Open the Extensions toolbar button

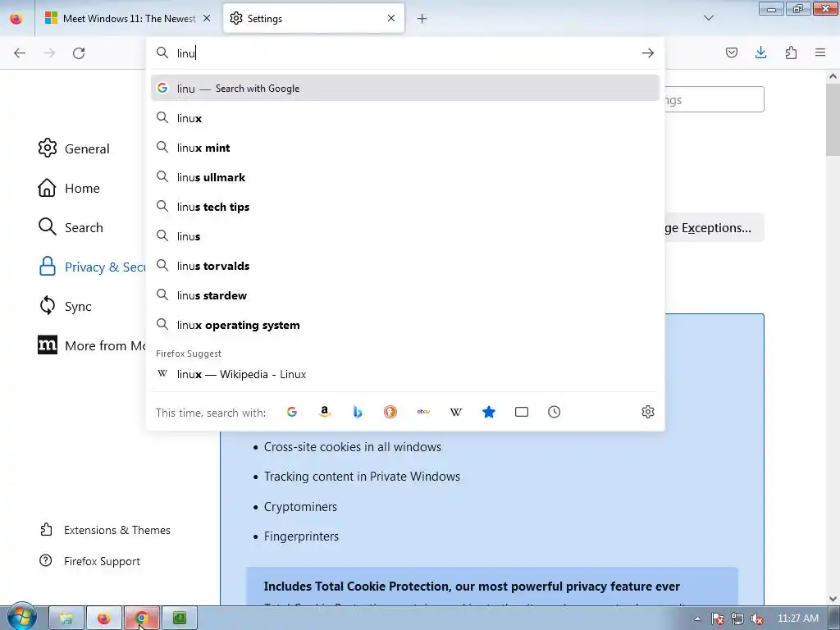(791, 52)
